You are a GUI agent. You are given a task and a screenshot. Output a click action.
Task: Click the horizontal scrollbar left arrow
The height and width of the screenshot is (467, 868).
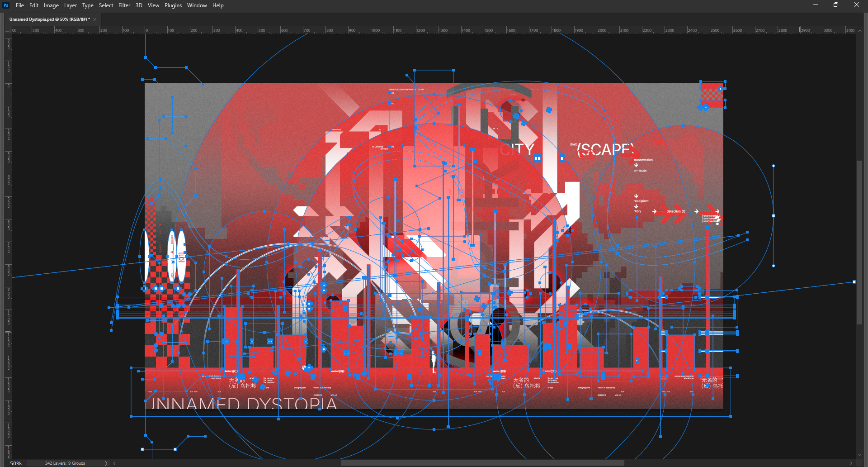tap(115, 463)
